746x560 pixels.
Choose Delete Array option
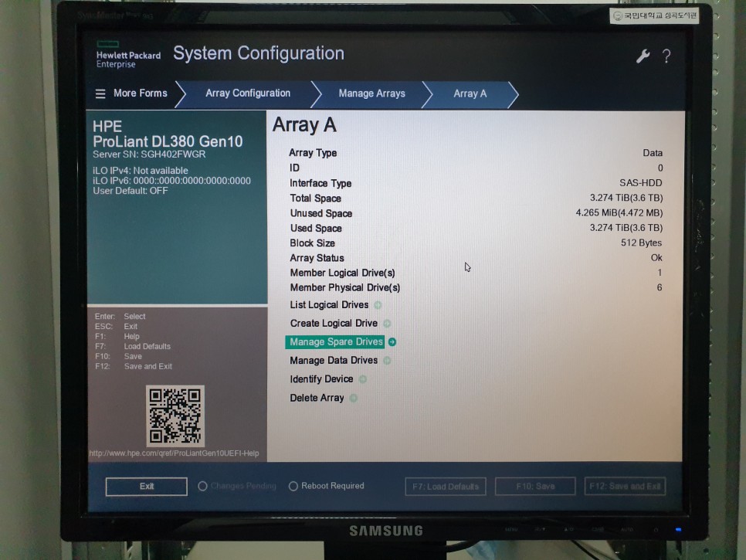(317, 398)
